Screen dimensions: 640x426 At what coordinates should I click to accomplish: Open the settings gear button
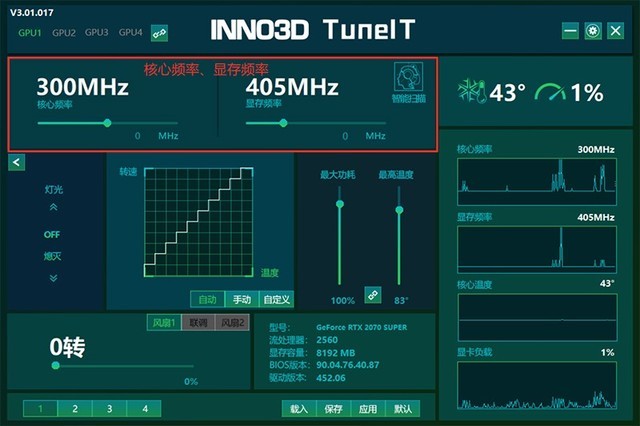(593, 31)
